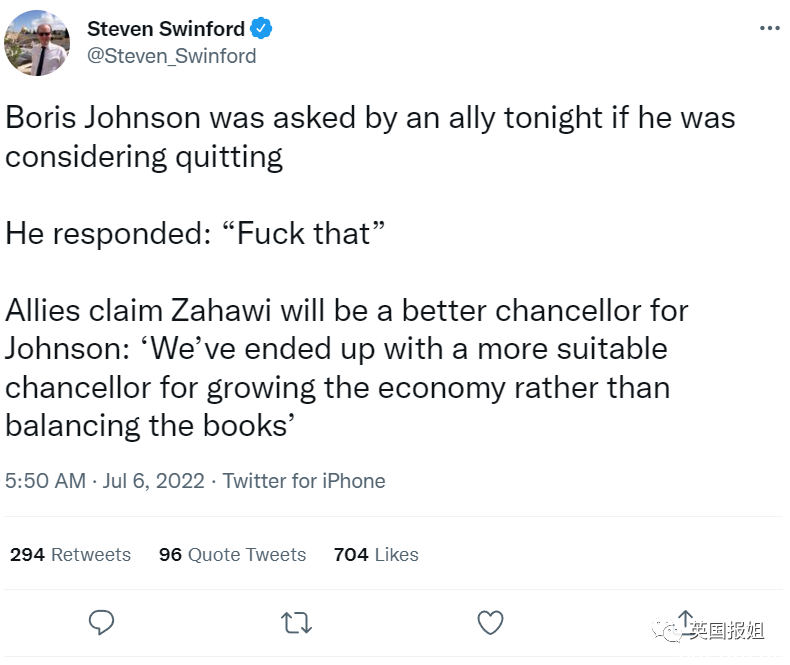Image resolution: width=790 pixels, height=665 pixels.
Task: Click the Steven Swinford display name
Action: 166,29
